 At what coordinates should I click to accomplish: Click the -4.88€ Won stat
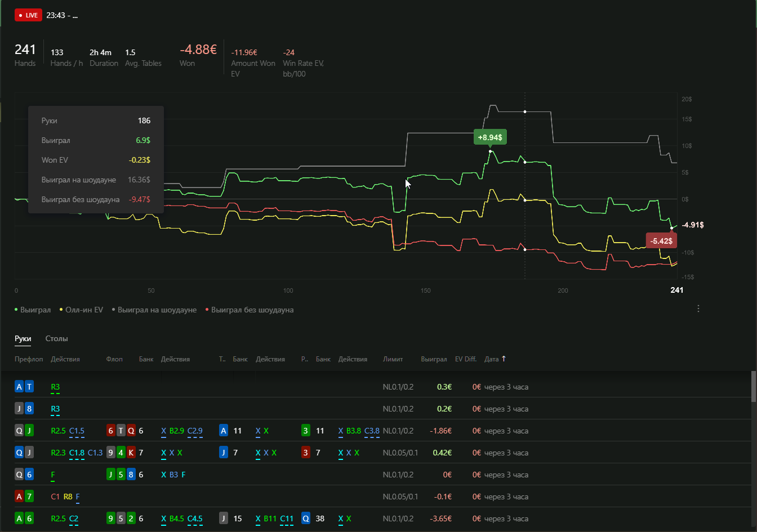pos(198,55)
